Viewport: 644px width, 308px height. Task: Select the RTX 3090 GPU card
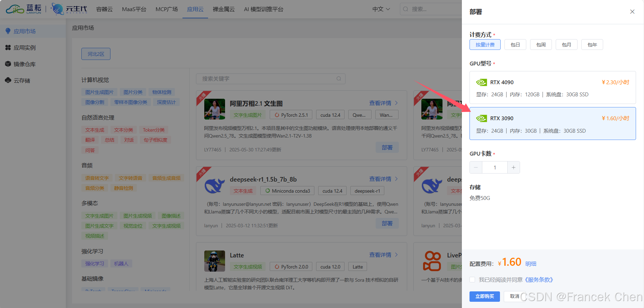point(553,124)
